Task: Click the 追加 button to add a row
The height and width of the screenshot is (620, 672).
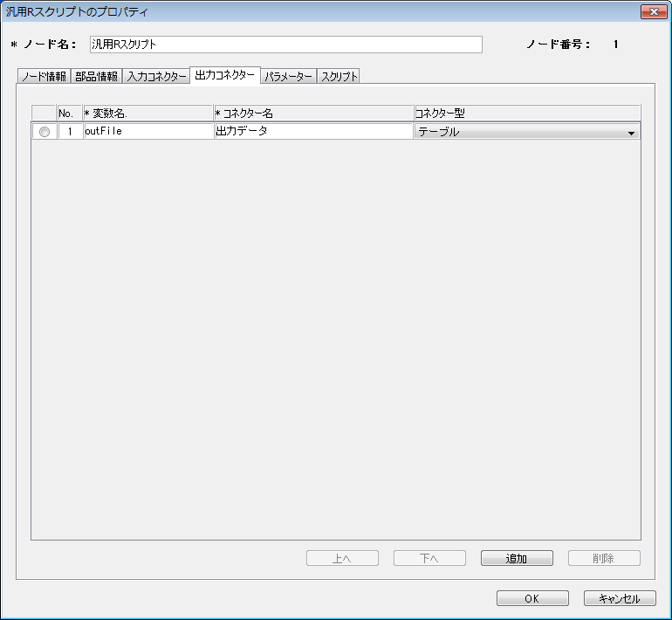Action: (x=517, y=559)
